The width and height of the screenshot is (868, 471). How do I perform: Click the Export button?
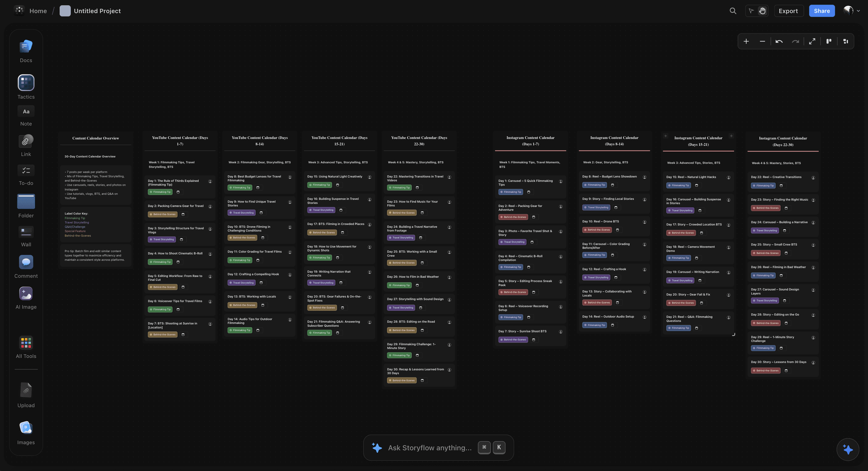coord(788,11)
